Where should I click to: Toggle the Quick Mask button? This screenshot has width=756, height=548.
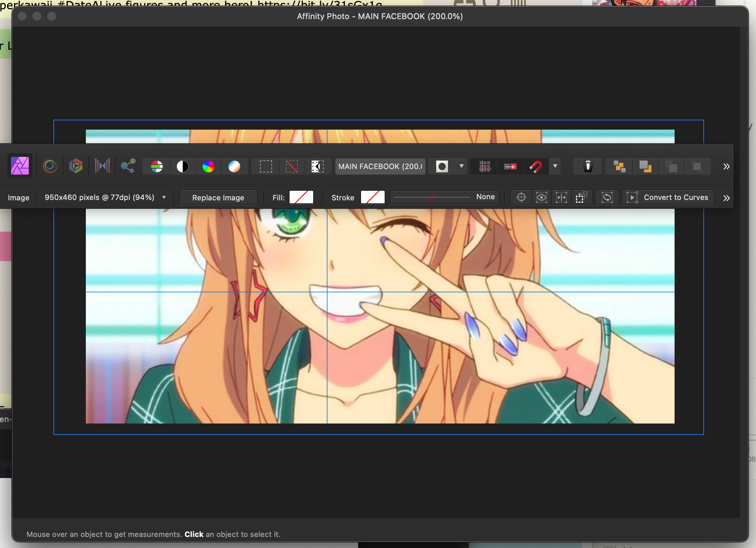click(442, 166)
